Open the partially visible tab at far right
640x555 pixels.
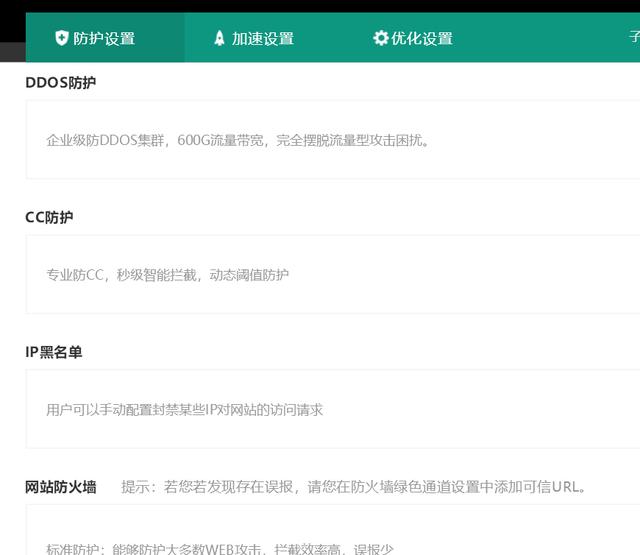pos(634,37)
